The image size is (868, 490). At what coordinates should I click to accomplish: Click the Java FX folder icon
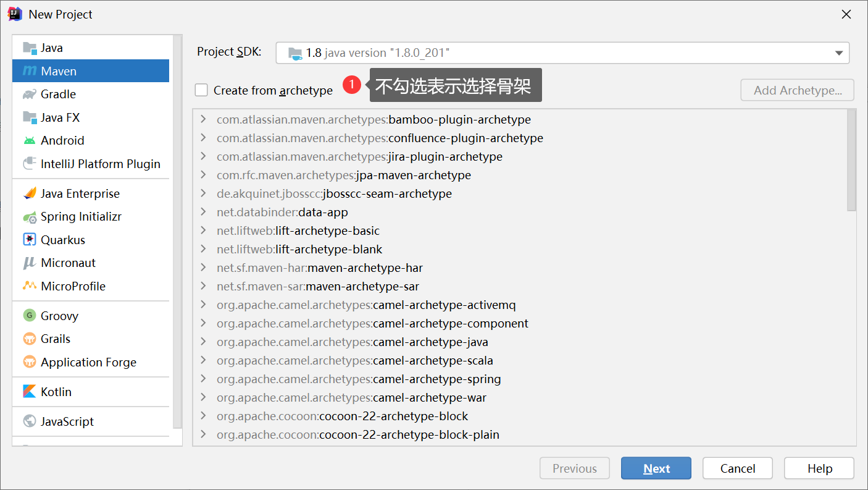pyautogui.click(x=30, y=117)
